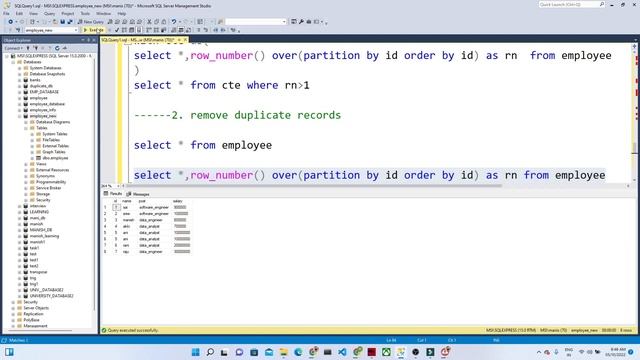Click the File Explorer taskbar icon
The image size is (640, 360).
[283, 352]
